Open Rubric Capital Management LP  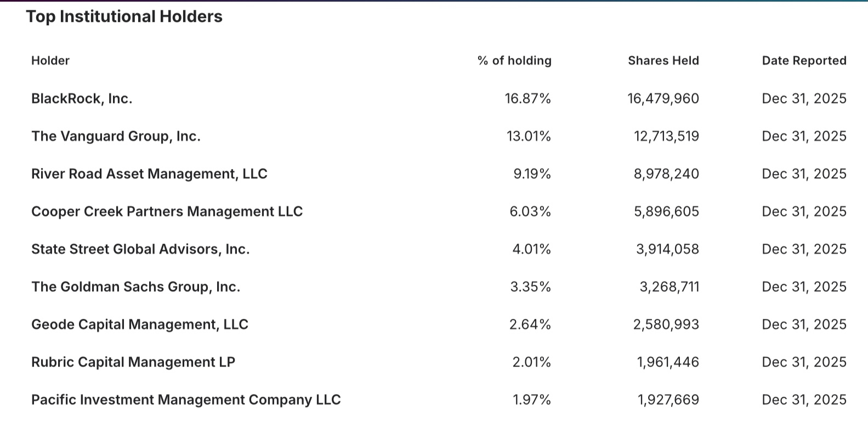click(133, 362)
